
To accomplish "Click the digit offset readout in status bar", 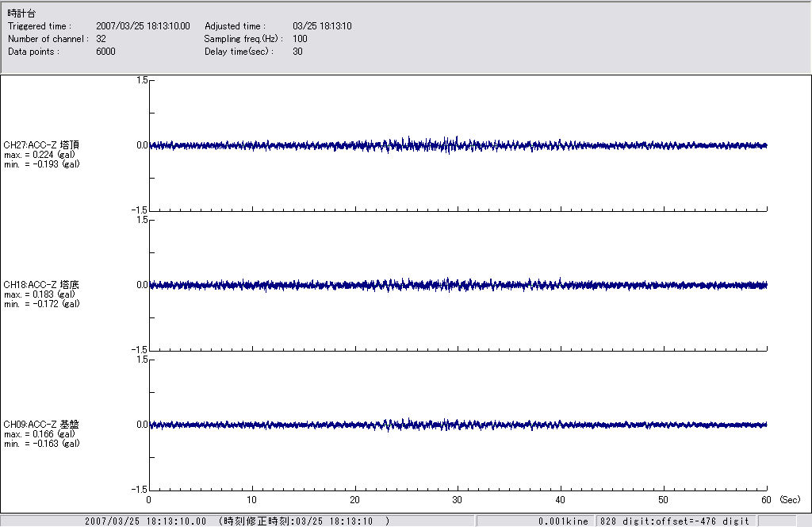I will point(674,521).
